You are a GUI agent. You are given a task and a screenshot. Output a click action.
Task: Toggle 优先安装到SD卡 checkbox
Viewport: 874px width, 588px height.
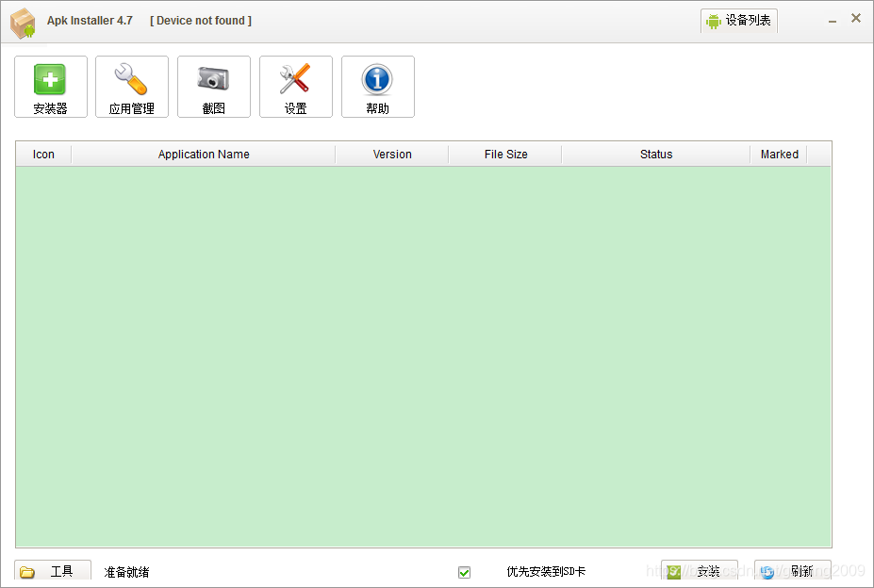(464, 572)
